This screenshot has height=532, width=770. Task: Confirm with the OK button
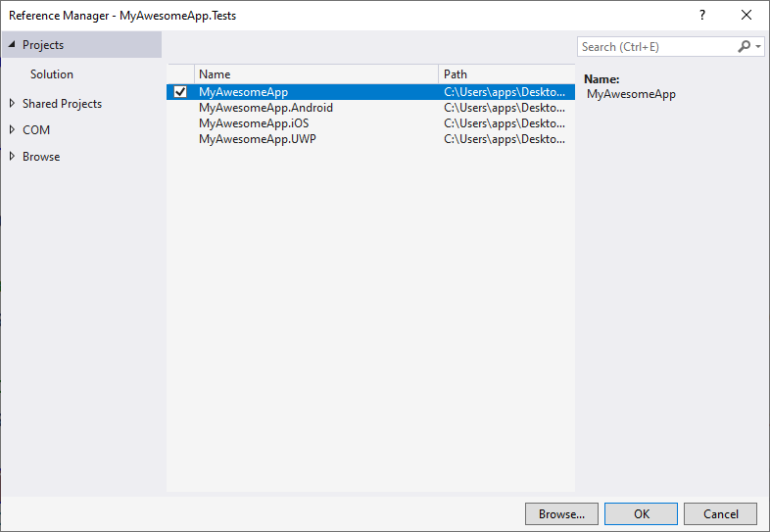(x=641, y=513)
